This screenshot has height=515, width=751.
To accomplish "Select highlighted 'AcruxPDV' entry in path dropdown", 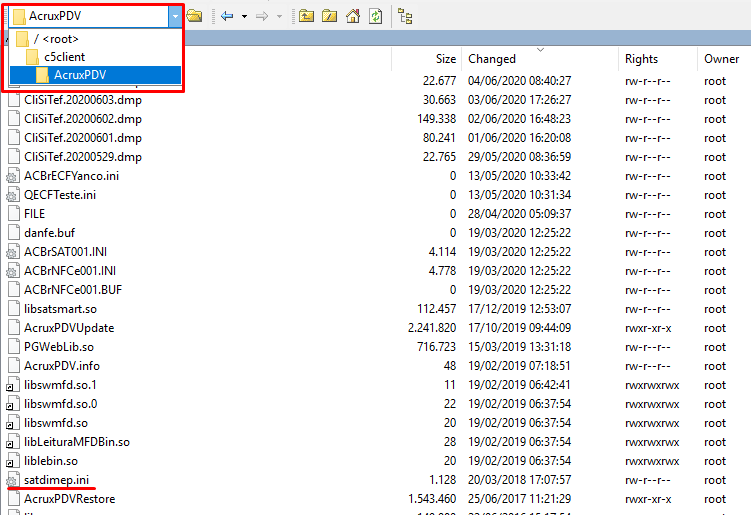I will (x=96, y=75).
